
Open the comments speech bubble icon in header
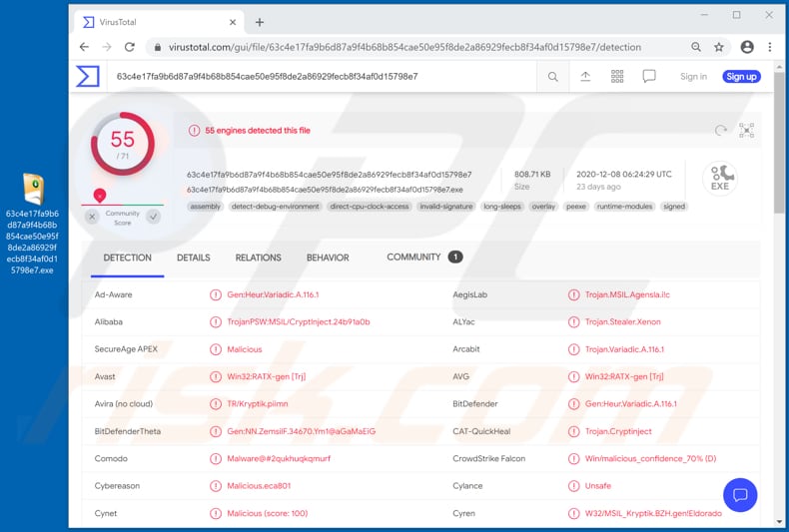click(649, 77)
